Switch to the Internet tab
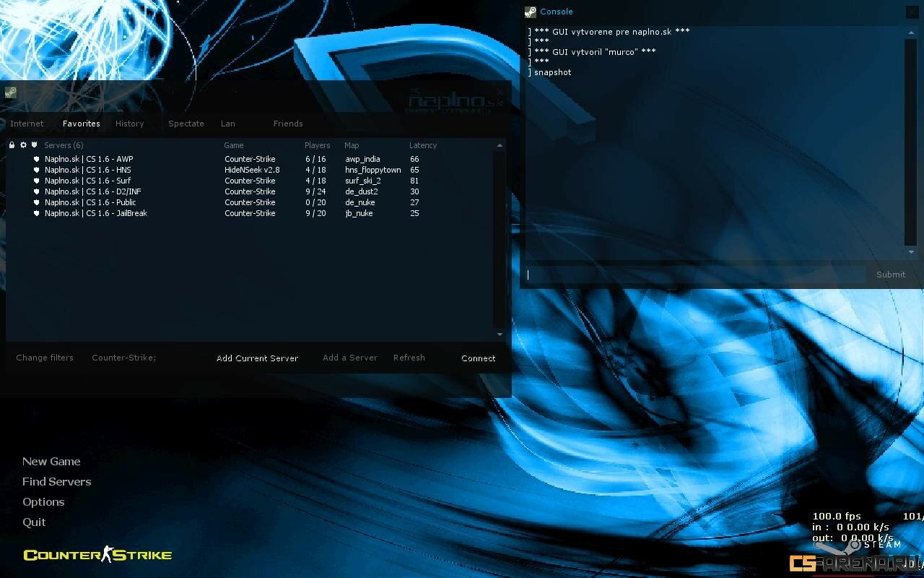The image size is (924, 578). [27, 124]
